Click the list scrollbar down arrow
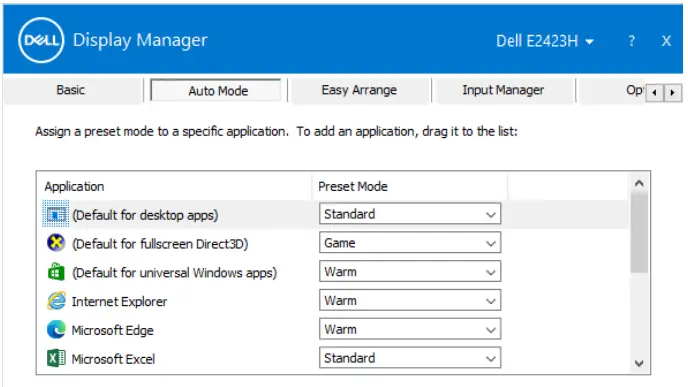Screen dimensions: 688x387 (x=639, y=363)
